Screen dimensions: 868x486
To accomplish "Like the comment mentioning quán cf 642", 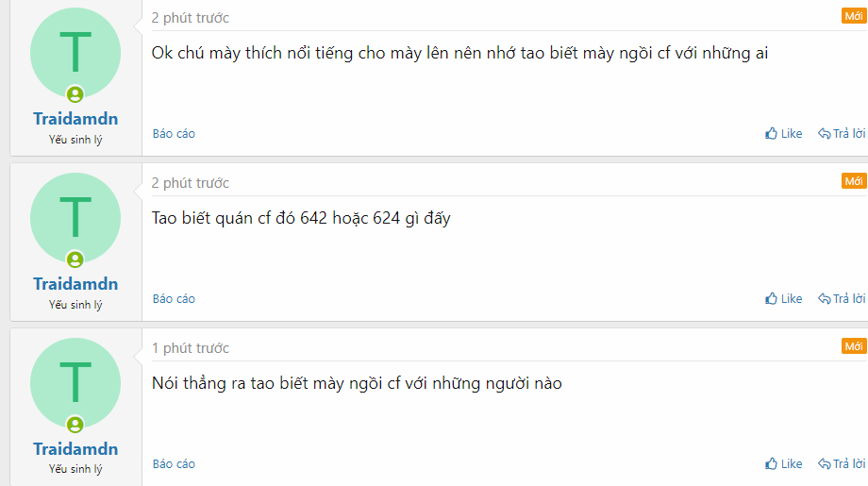I will (x=783, y=298).
